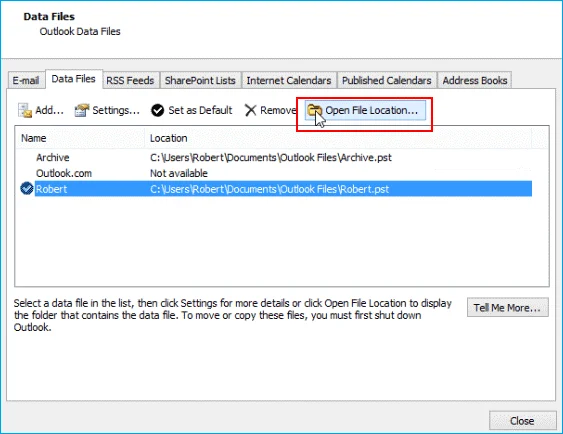Click the default checkmark beside Robert

pos(27,189)
